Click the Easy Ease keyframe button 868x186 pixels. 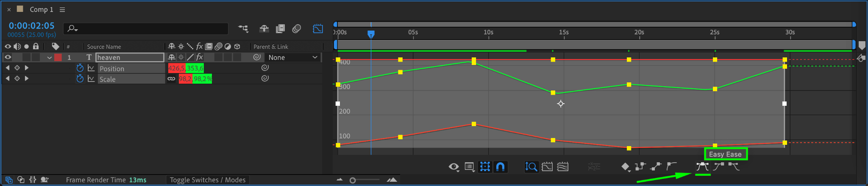(x=702, y=167)
